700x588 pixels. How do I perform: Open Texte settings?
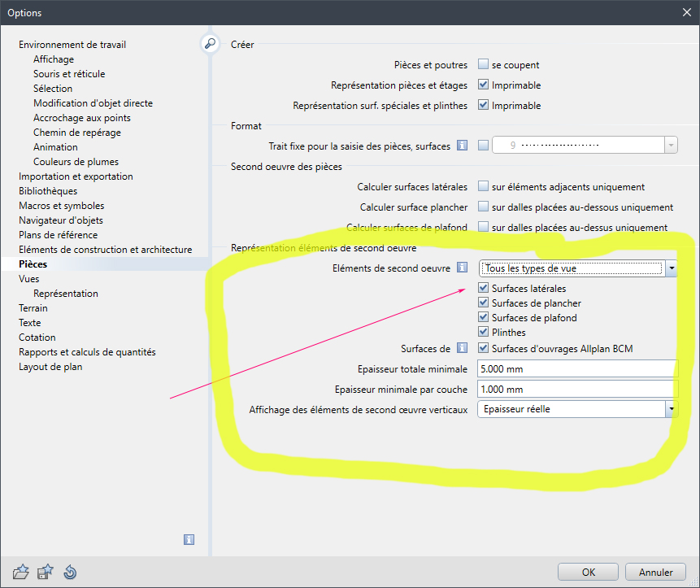pyautogui.click(x=29, y=323)
